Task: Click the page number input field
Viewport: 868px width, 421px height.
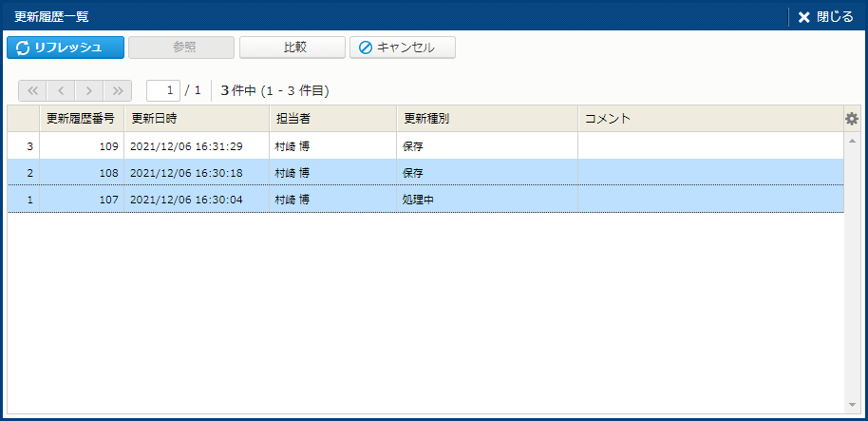Action: click(163, 90)
